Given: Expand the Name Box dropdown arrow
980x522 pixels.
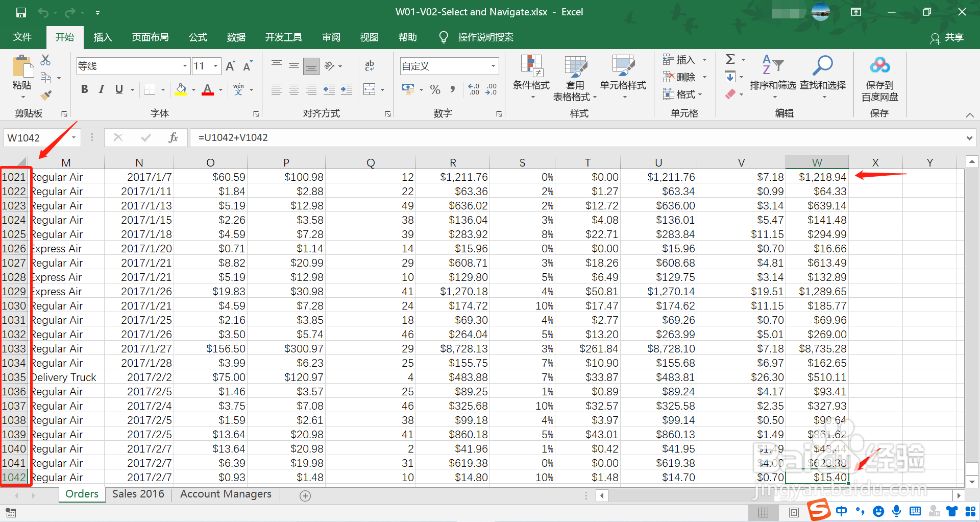Looking at the screenshot, I should coord(74,137).
